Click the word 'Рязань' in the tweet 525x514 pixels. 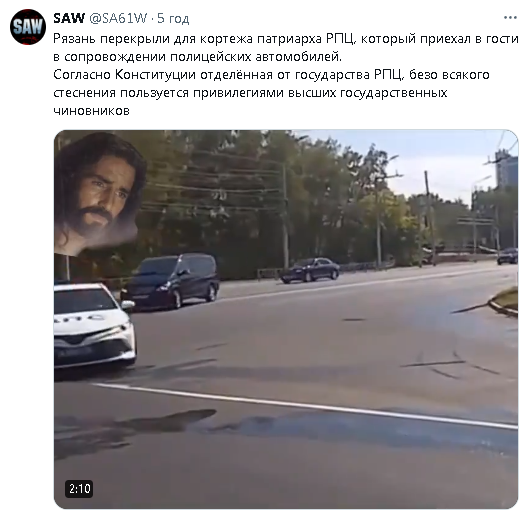[75, 39]
